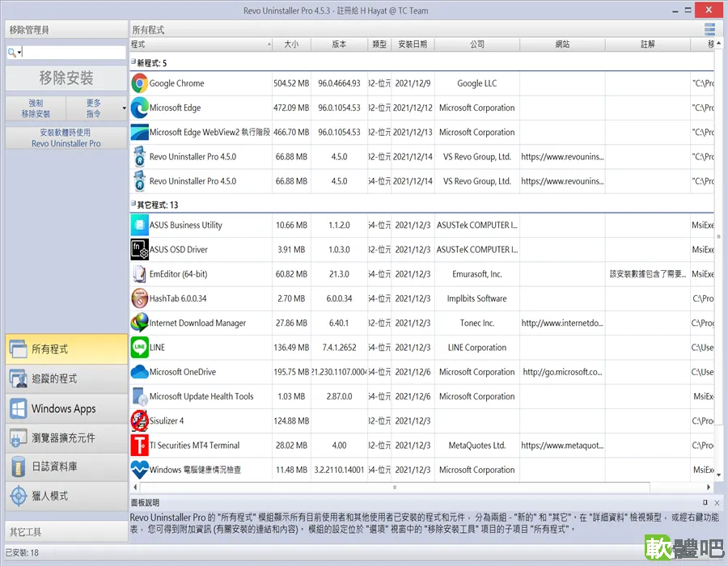Sort by the 公司 column header
Image resolution: width=728 pixels, height=566 pixels.
(477, 44)
